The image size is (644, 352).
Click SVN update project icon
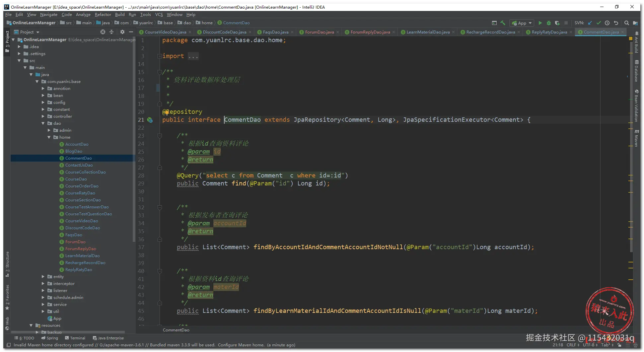point(590,23)
